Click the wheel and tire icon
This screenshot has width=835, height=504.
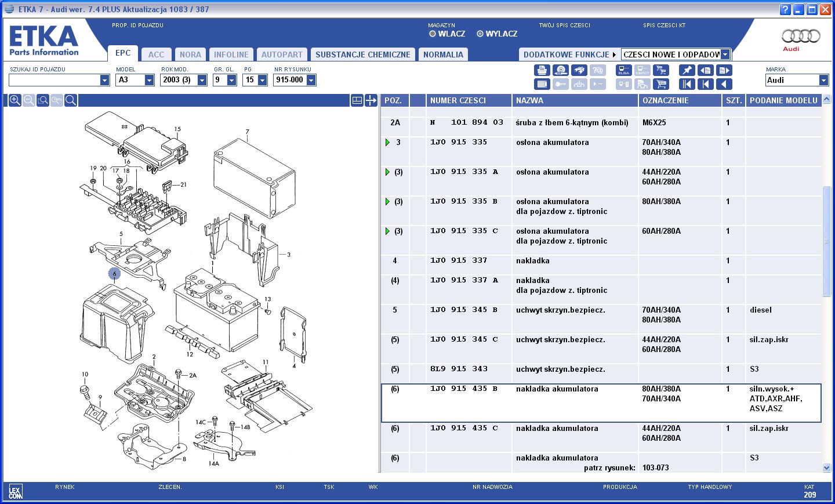[x=561, y=70]
